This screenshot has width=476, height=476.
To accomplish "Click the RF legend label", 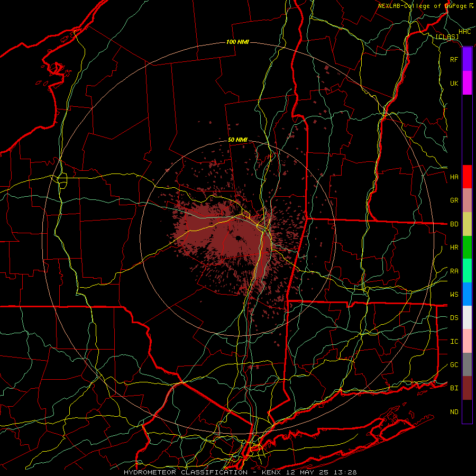I will [454, 59].
